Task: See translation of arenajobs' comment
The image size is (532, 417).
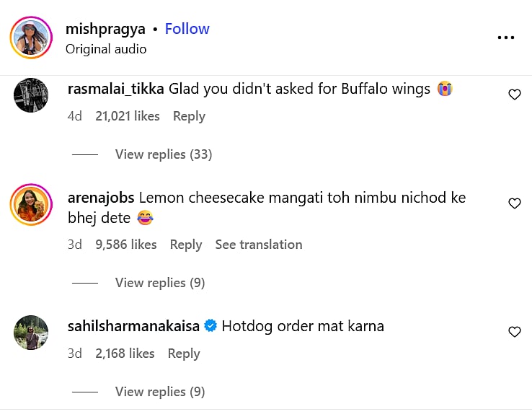Action: [259, 245]
